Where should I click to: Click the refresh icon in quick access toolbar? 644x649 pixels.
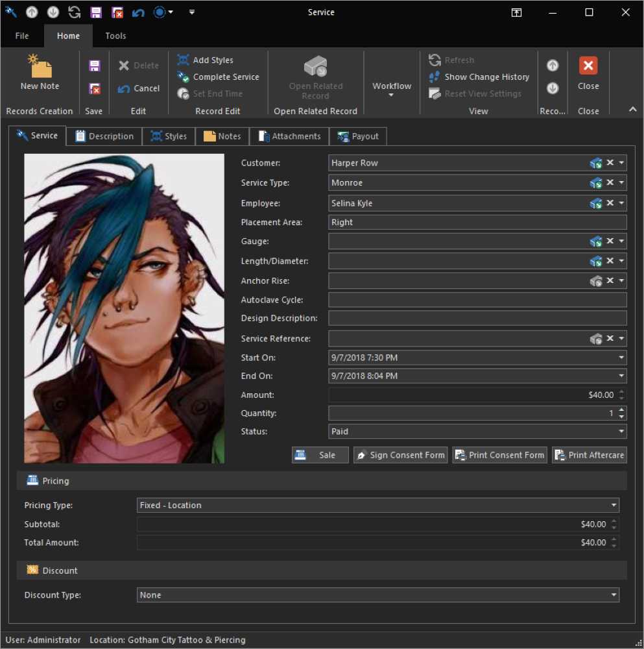click(75, 12)
